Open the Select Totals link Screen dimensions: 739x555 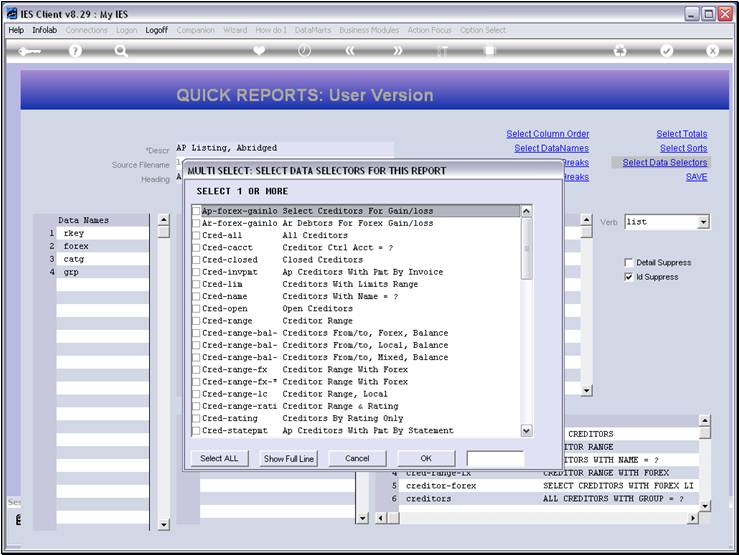682,134
